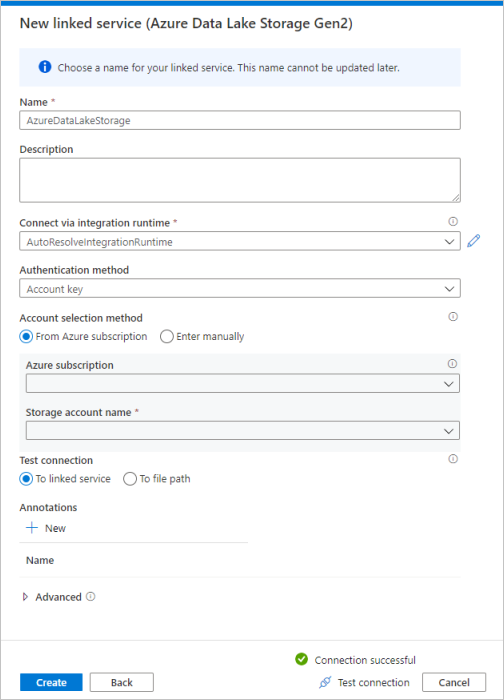Open the Azure subscription dropdown

pyautogui.click(x=242, y=383)
